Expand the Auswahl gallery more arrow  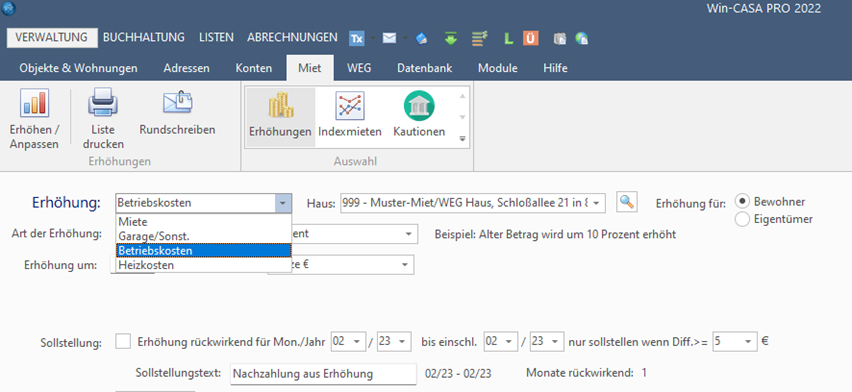point(462,139)
